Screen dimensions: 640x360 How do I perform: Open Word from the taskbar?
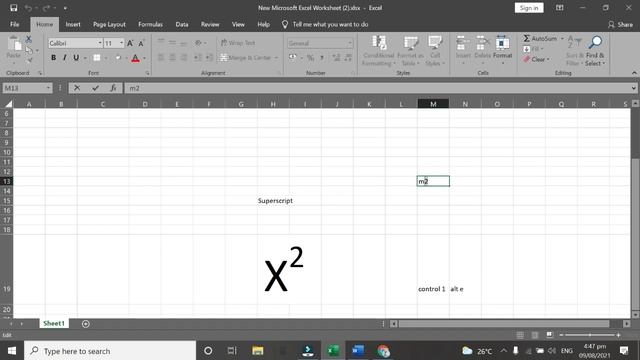[358, 351]
